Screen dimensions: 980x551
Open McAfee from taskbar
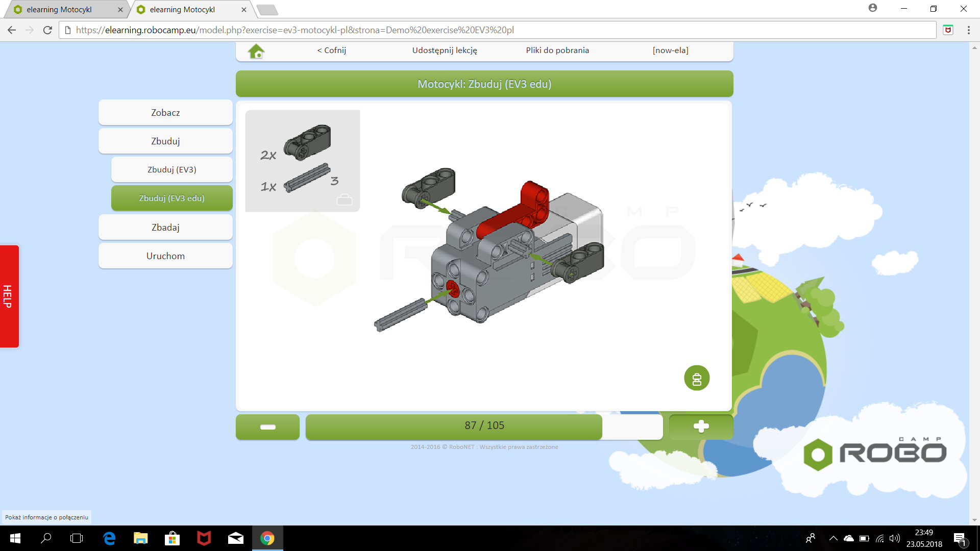pyautogui.click(x=204, y=538)
